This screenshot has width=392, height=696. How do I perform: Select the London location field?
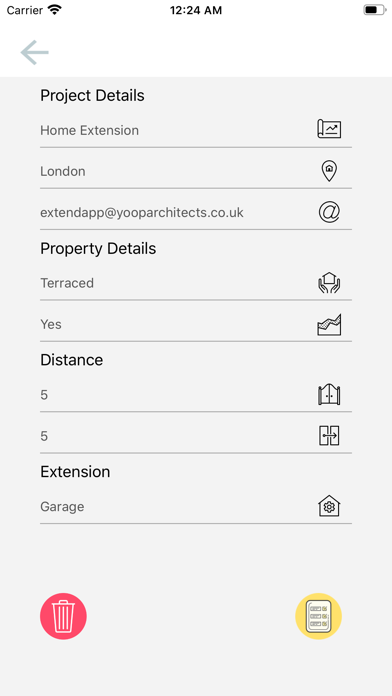pos(196,171)
